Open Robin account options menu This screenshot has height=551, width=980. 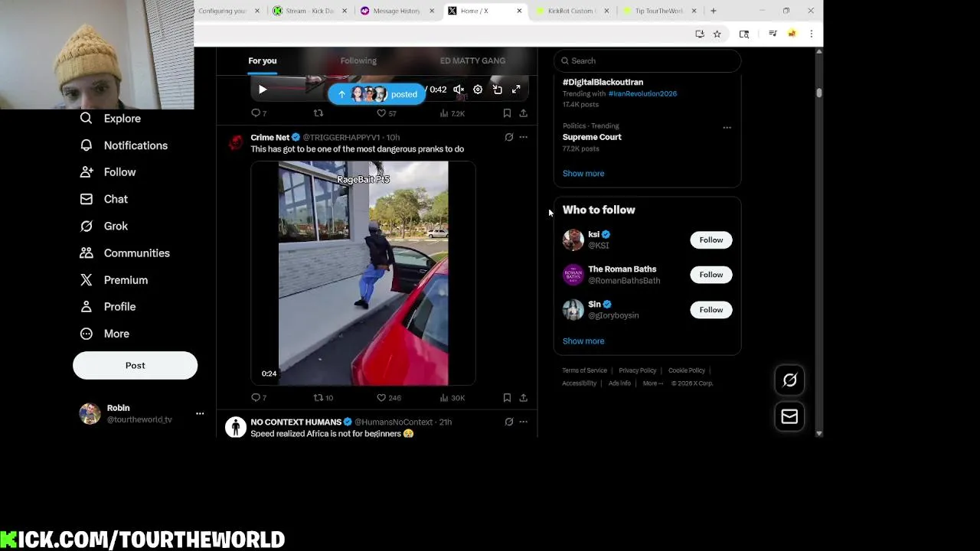point(200,413)
